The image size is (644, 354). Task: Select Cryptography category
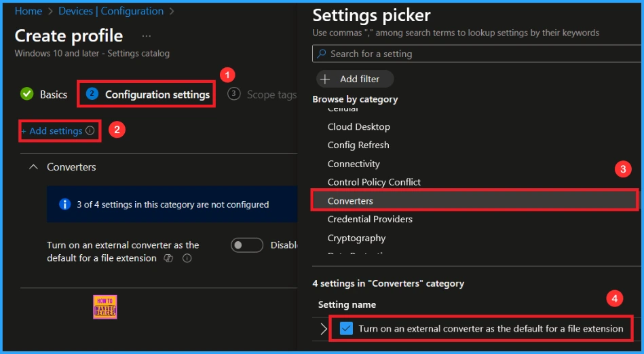pyautogui.click(x=356, y=238)
